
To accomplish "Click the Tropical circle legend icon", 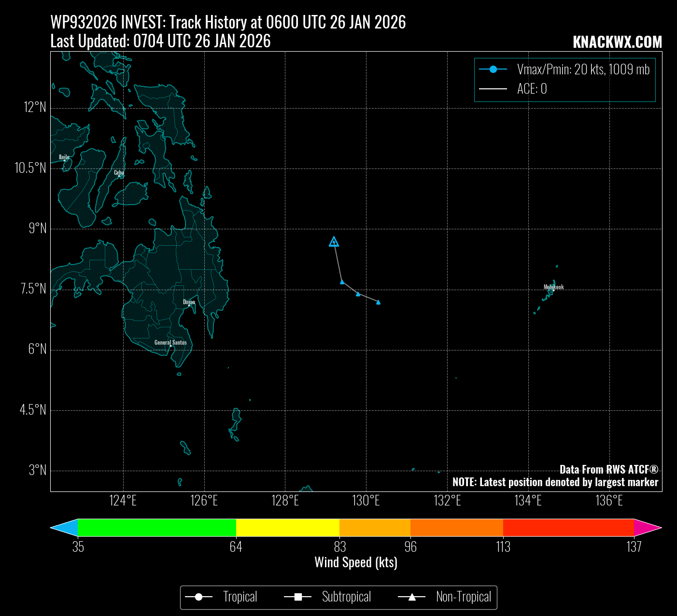I will click(x=198, y=597).
